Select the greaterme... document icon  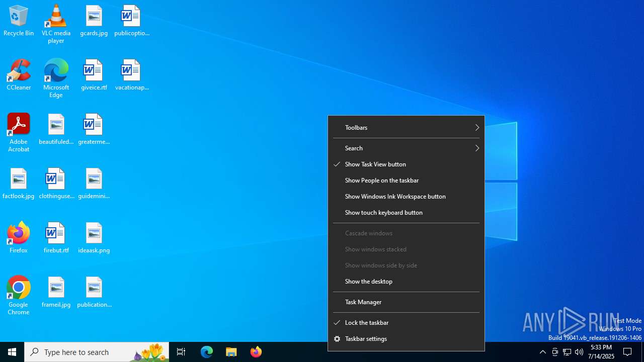pyautogui.click(x=94, y=130)
